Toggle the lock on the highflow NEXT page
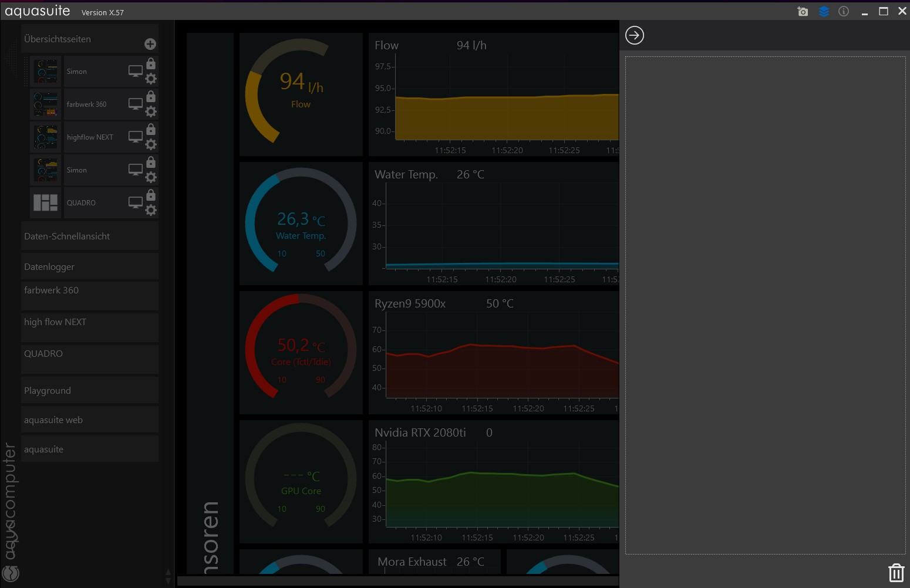Viewport: 910px width, 588px height. click(x=151, y=129)
